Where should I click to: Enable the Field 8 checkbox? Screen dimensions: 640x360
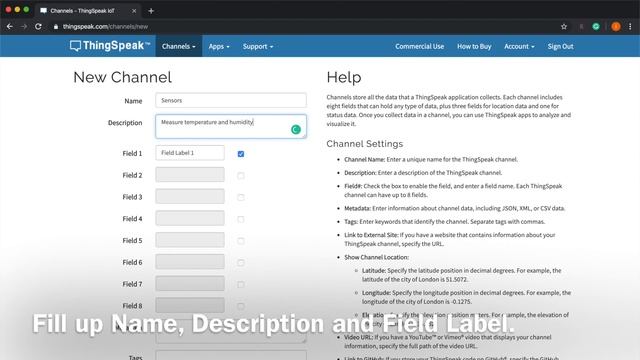point(241,306)
